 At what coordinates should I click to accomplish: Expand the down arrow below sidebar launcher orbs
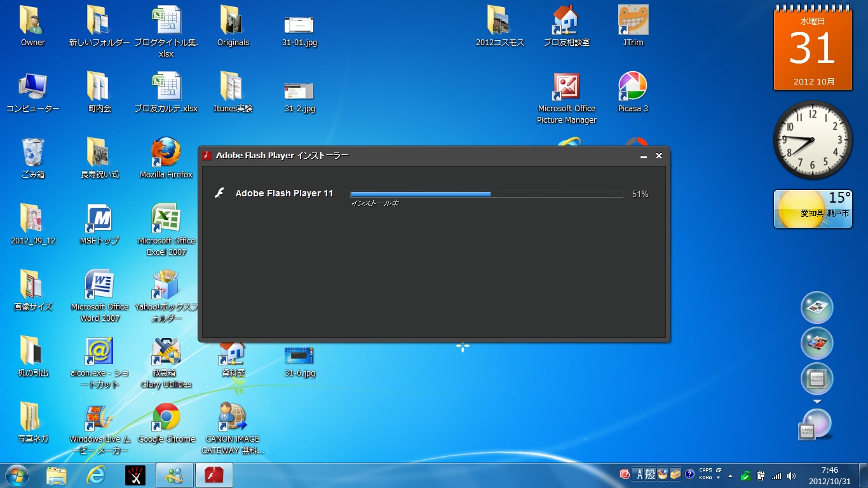coord(817,402)
